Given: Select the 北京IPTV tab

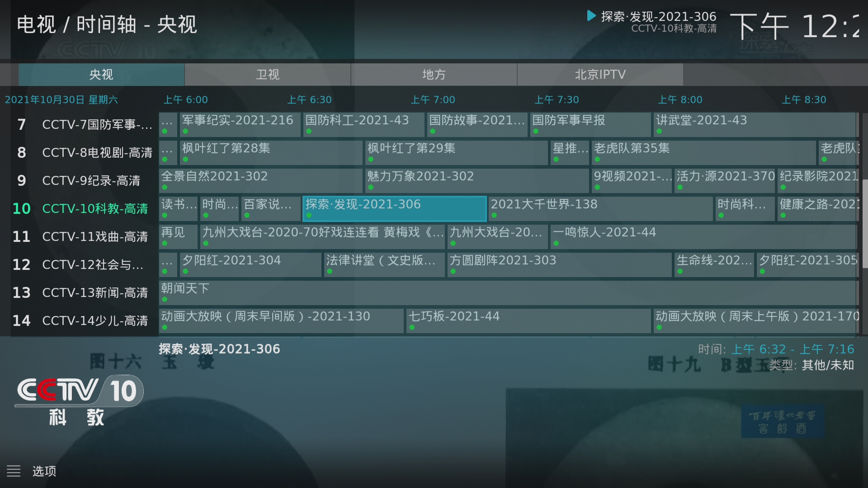Looking at the screenshot, I should pyautogui.click(x=600, y=75).
